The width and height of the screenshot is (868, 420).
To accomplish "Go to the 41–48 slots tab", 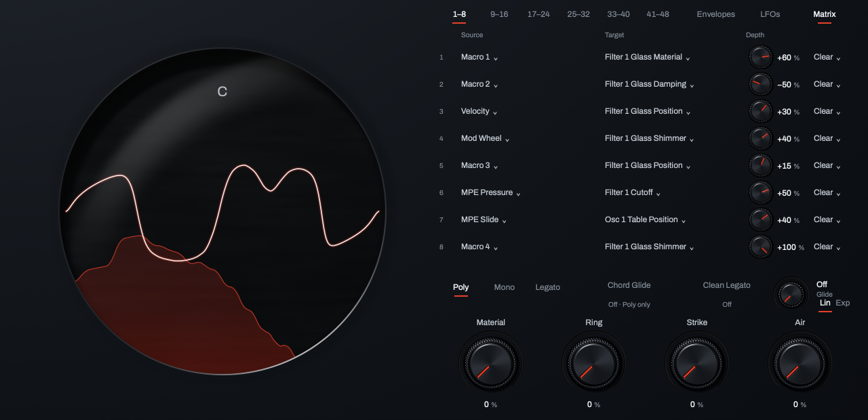I will (658, 14).
